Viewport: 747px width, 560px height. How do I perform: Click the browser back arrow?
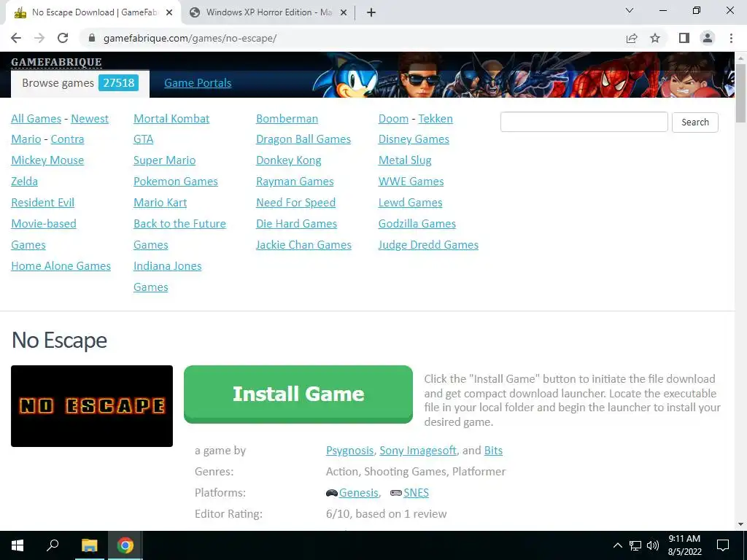coord(16,38)
